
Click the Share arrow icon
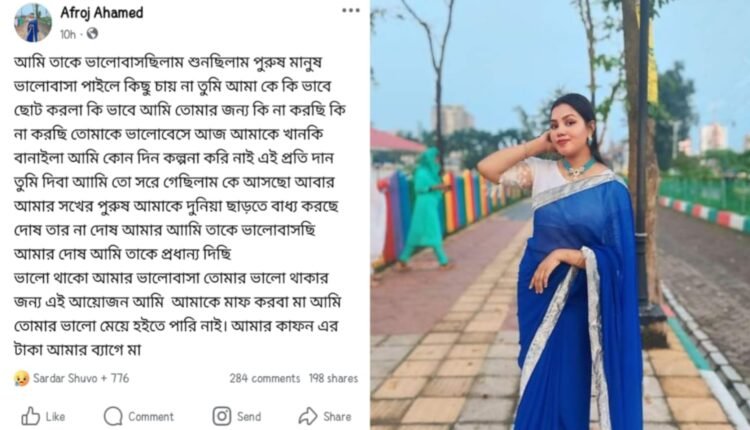(308, 416)
